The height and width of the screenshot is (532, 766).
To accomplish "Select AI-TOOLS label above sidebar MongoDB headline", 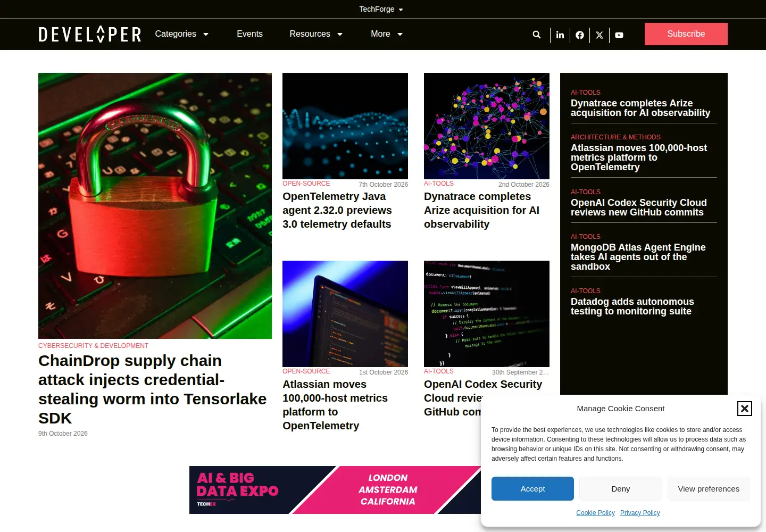I will pos(586,237).
